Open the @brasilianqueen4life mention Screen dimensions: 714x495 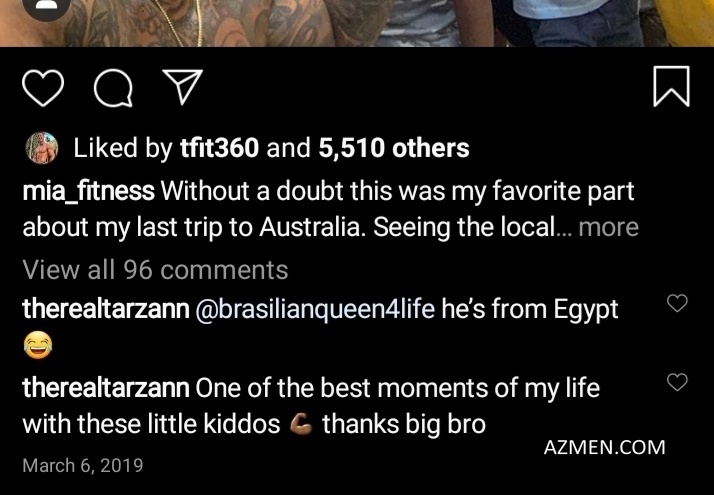click(315, 309)
